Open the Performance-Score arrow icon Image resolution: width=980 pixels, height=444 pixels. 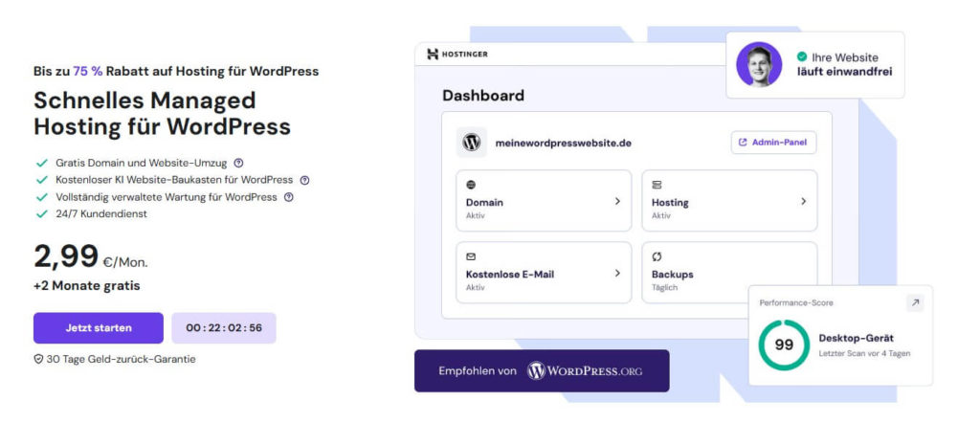pos(915,302)
